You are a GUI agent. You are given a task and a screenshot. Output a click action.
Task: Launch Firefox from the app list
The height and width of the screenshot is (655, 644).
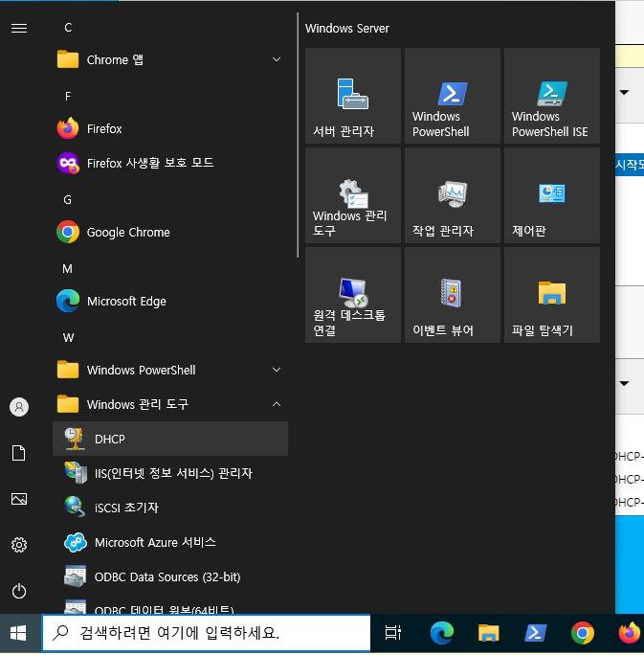tap(170, 128)
